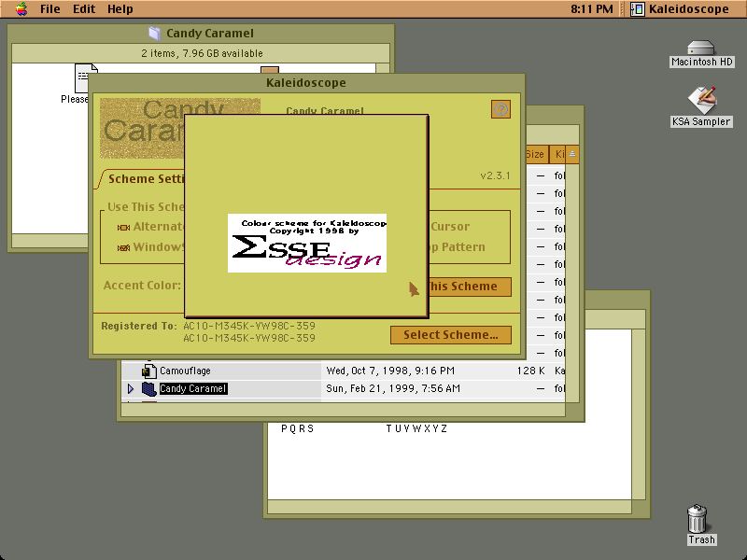
Task: Click the Sun, Feb 21, 1999 date cell
Action: click(393, 388)
